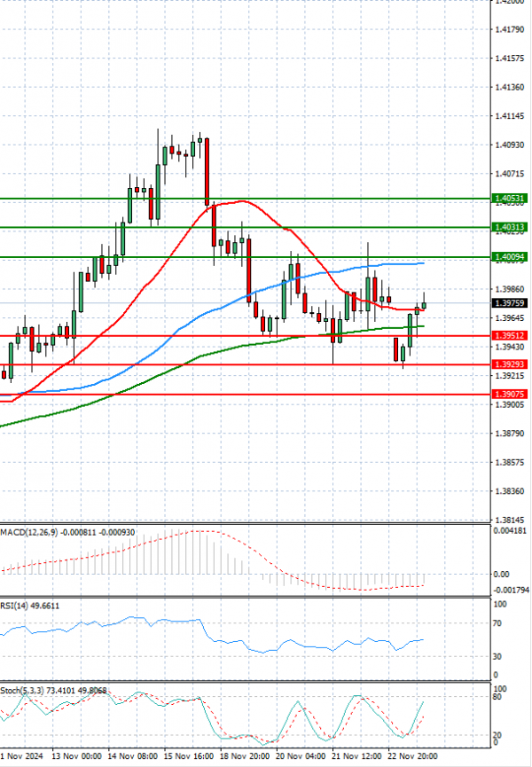Click the 21 Nov 12:00 time axis label
Screen dimensions: 532x767
pyautogui.click(x=356, y=755)
